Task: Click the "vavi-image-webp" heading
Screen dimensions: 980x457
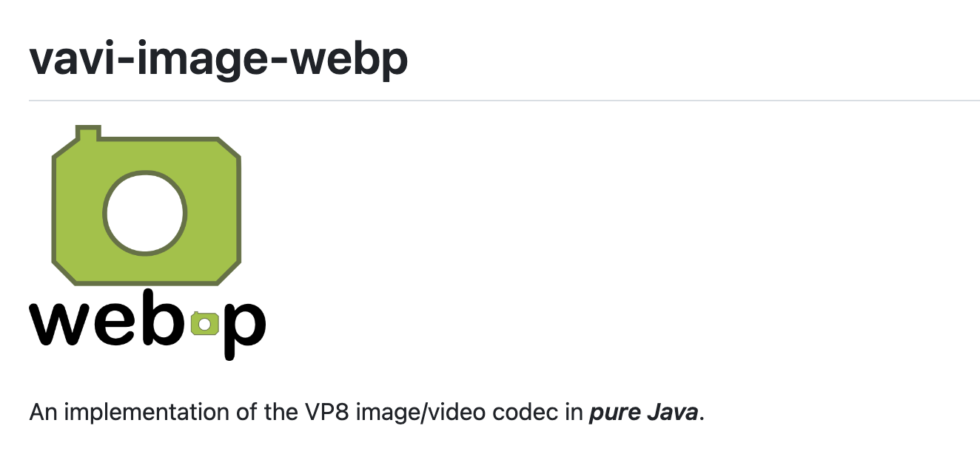Action: click(218, 59)
